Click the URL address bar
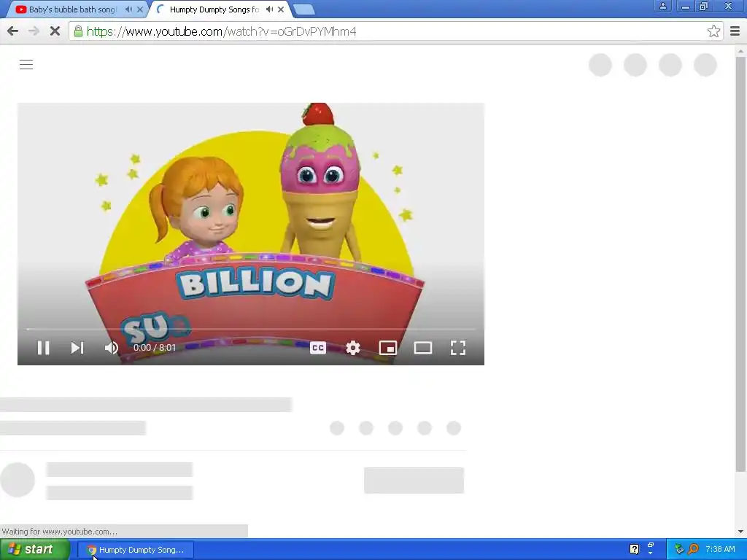 (396, 31)
